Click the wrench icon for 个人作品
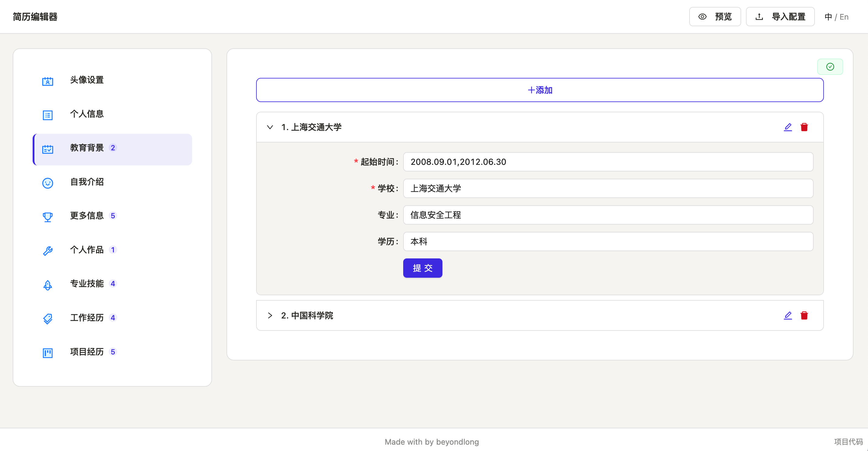The image size is (868, 451). point(47,251)
